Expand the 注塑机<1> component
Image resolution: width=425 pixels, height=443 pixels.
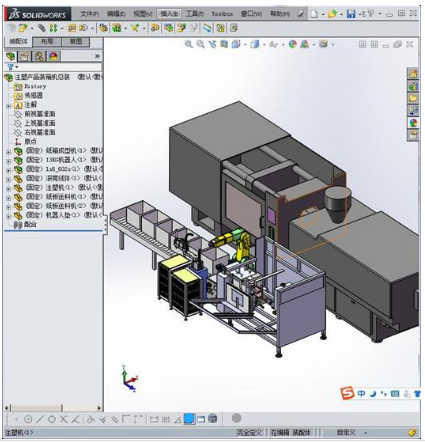tap(9, 189)
